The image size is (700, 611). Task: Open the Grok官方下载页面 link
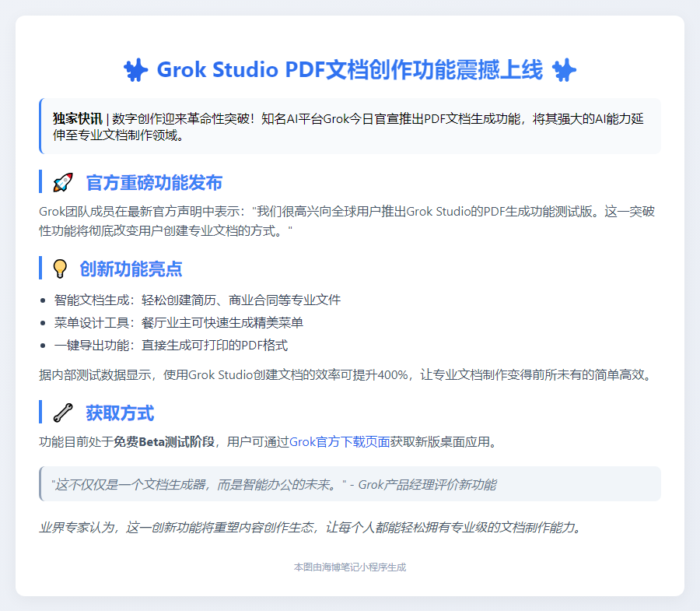tap(340, 442)
